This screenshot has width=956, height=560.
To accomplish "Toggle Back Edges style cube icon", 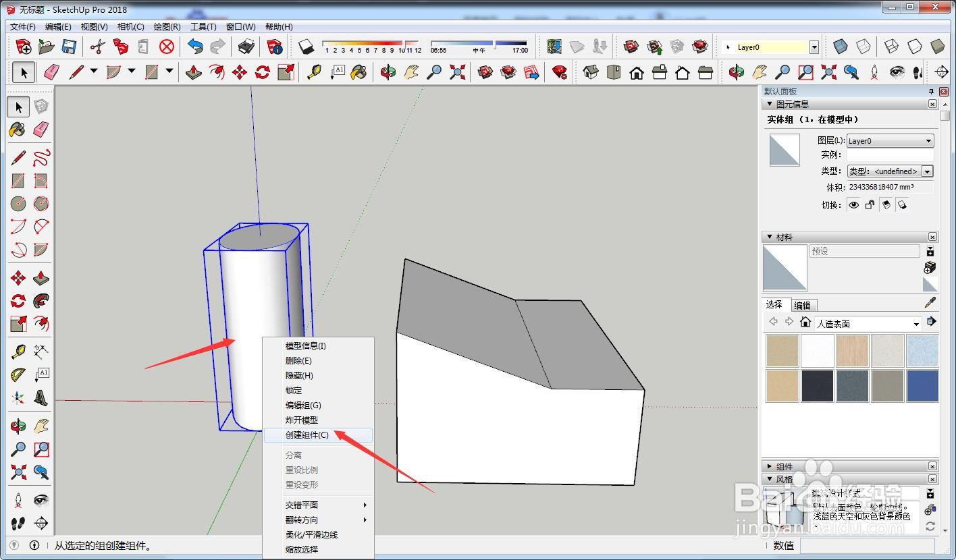I will (x=863, y=47).
